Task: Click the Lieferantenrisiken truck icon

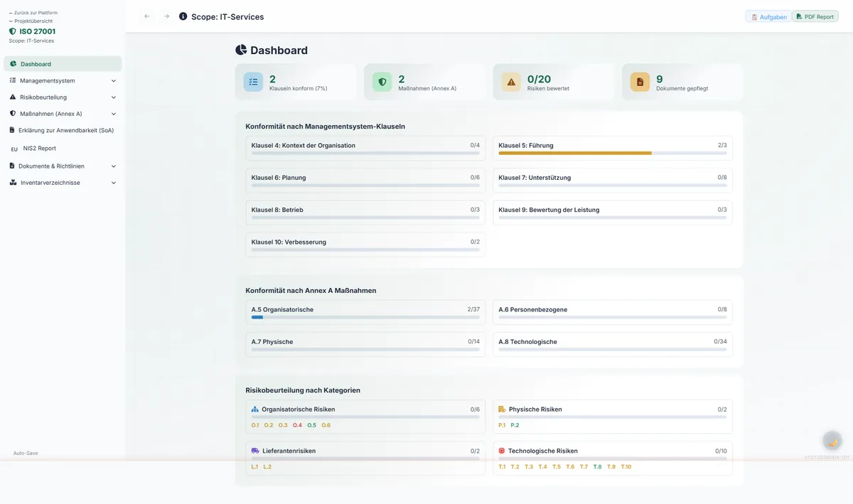Action: [x=255, y=451]
